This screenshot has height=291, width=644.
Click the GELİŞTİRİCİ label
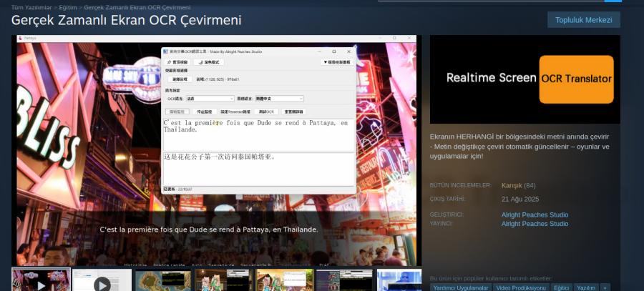click(x=447, y=214)
